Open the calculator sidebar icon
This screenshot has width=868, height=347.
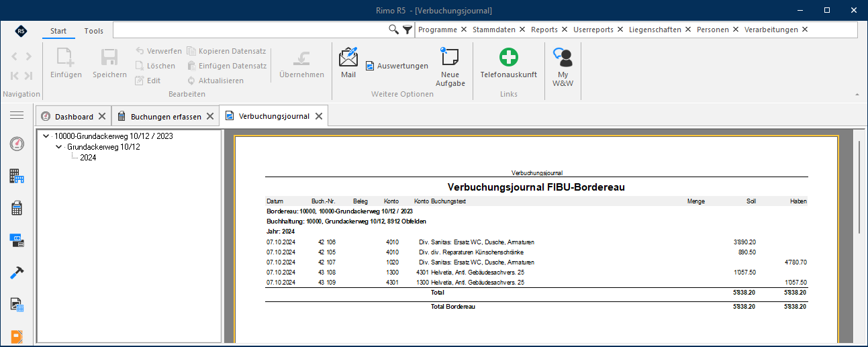click(x=17, y=208)
